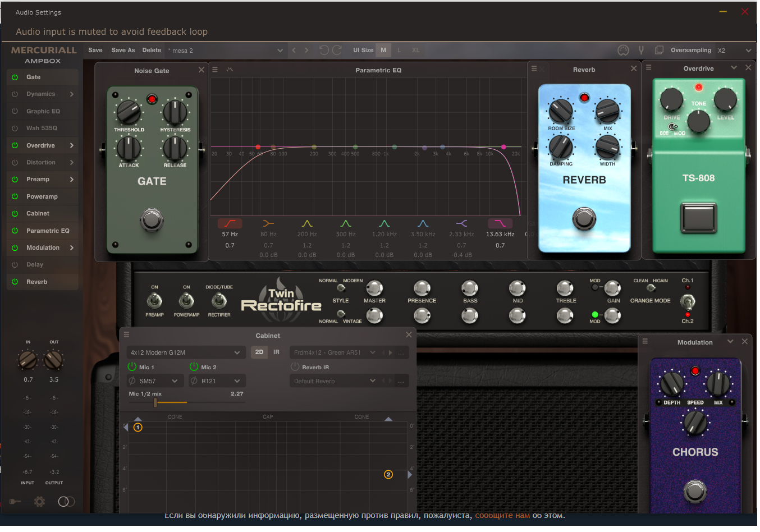Open the Modulation panel model chevron
Image resolution: width=760 pixels, height=532 pixels.
pyautogui.click(x=730, y=341)
